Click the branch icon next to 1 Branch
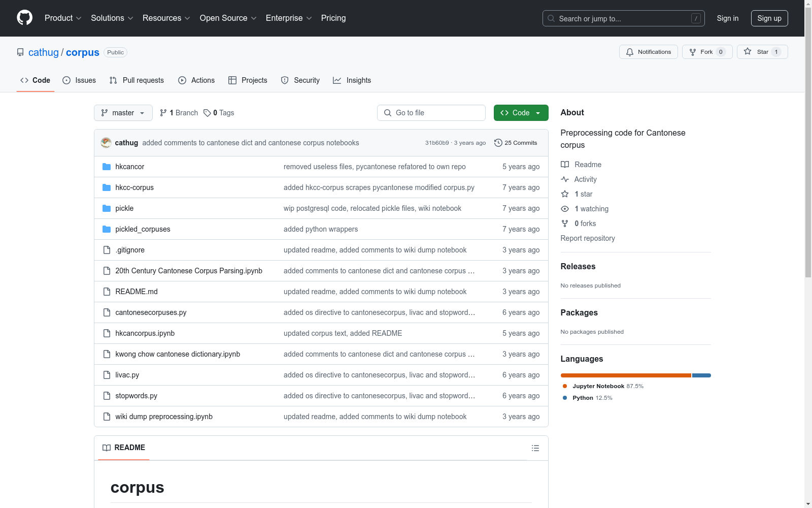The height and width of the screenshot is (508, 812). (x=163, y=113)
